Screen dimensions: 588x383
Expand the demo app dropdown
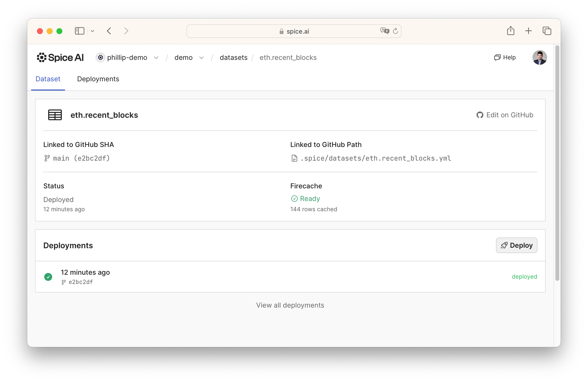coord(201,58)
